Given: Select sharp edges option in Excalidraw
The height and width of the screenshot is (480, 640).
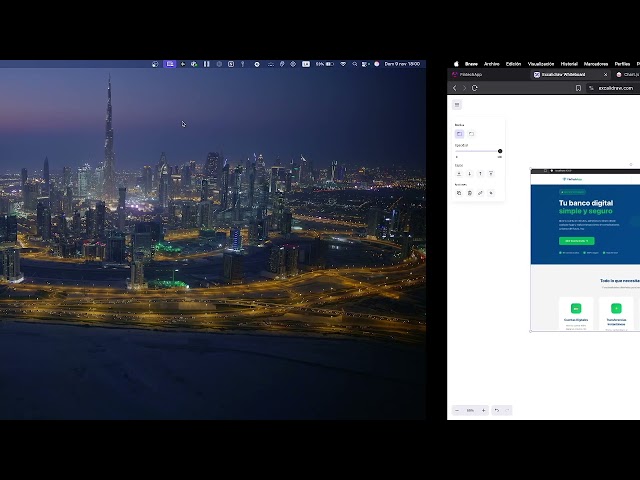Looking at the screenshot, I should click(x=460, y=134).
